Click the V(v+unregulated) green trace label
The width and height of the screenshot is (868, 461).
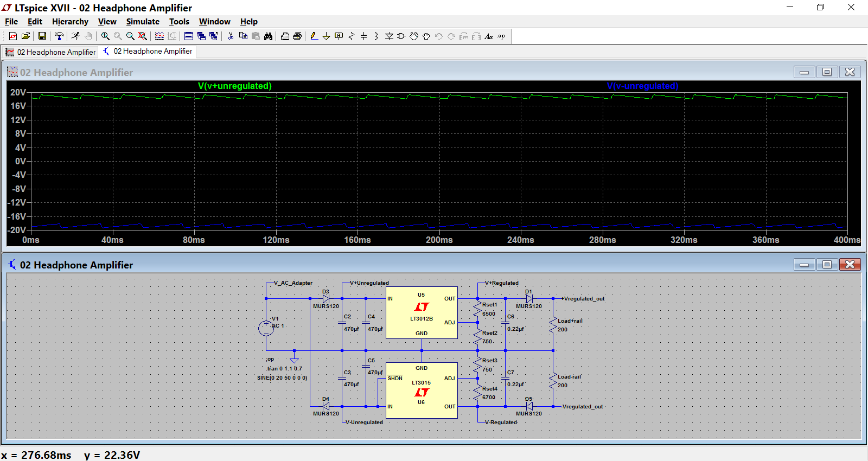[235, 86]
